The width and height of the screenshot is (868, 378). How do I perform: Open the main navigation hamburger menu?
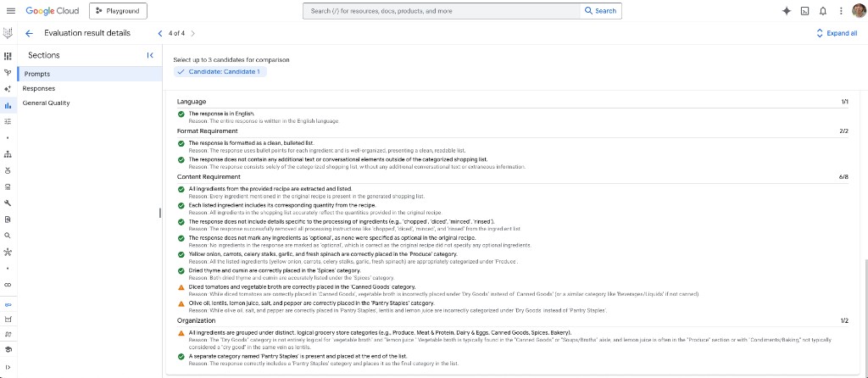tap(10, 10)
